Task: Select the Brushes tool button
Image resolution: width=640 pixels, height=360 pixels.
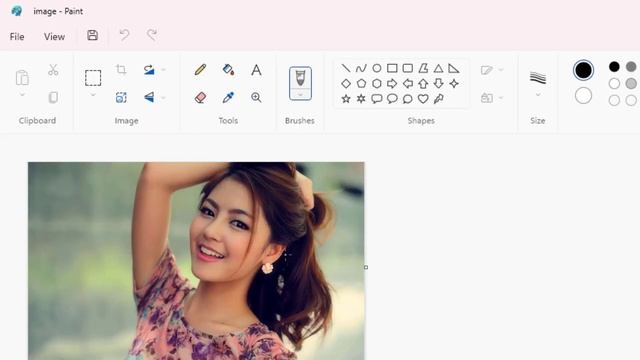Action: point(300,78)
